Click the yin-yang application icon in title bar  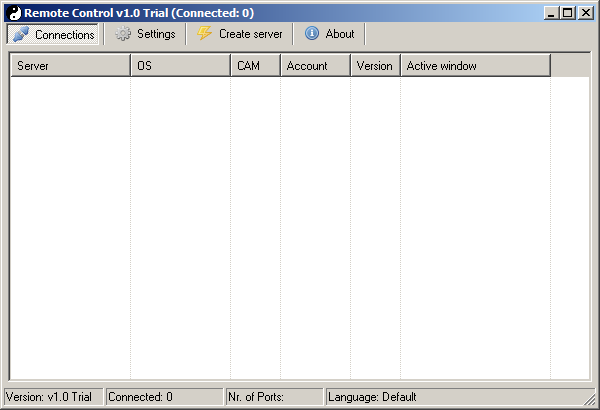point(13,13)
